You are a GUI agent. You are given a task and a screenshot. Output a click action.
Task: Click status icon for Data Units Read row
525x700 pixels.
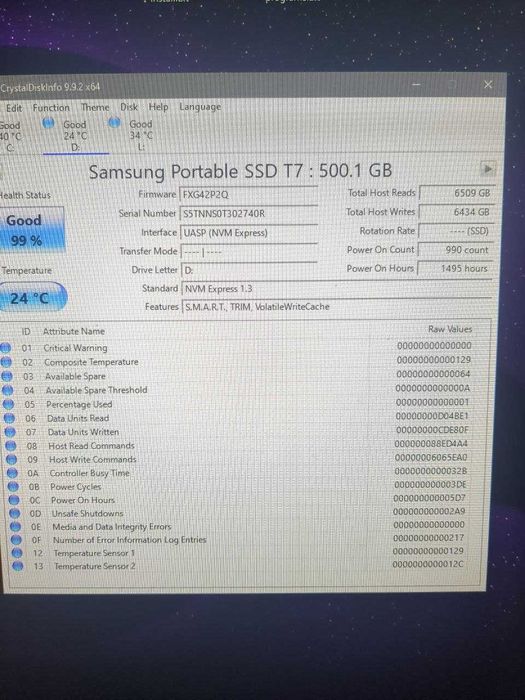tap(9, 418)
